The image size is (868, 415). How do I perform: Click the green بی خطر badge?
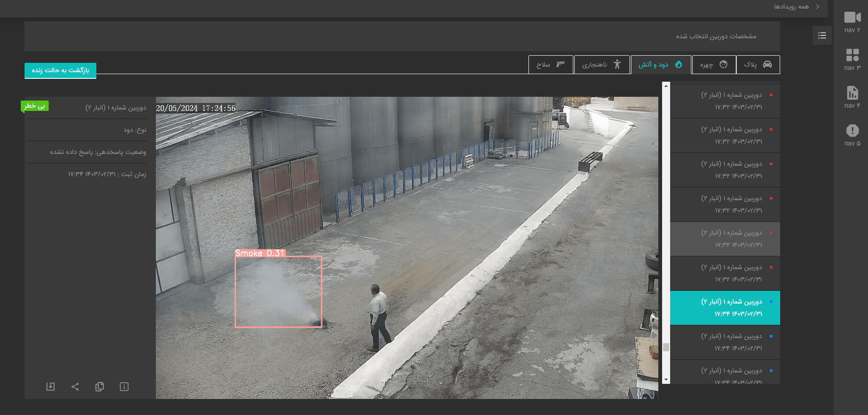[34, 106]
